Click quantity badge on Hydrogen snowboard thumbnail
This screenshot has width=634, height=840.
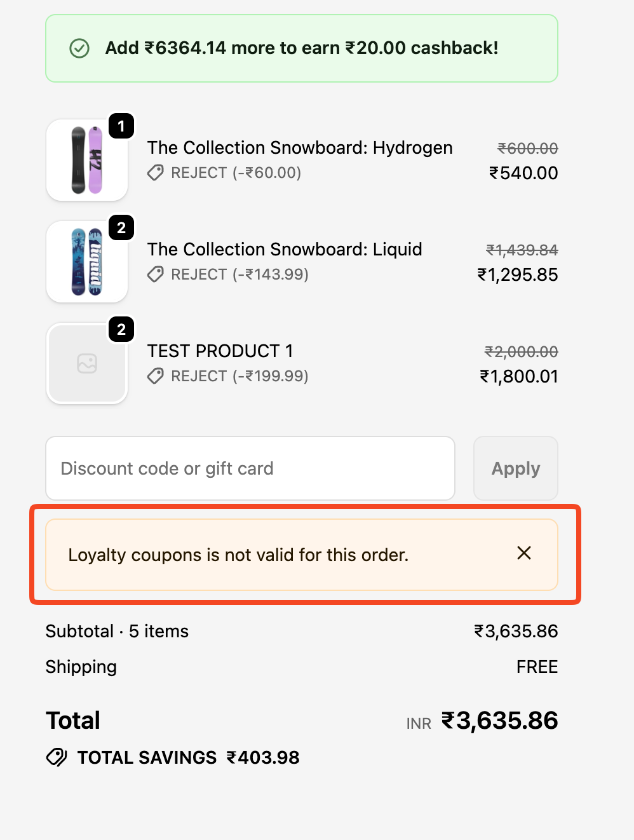[x=121, y=126]
